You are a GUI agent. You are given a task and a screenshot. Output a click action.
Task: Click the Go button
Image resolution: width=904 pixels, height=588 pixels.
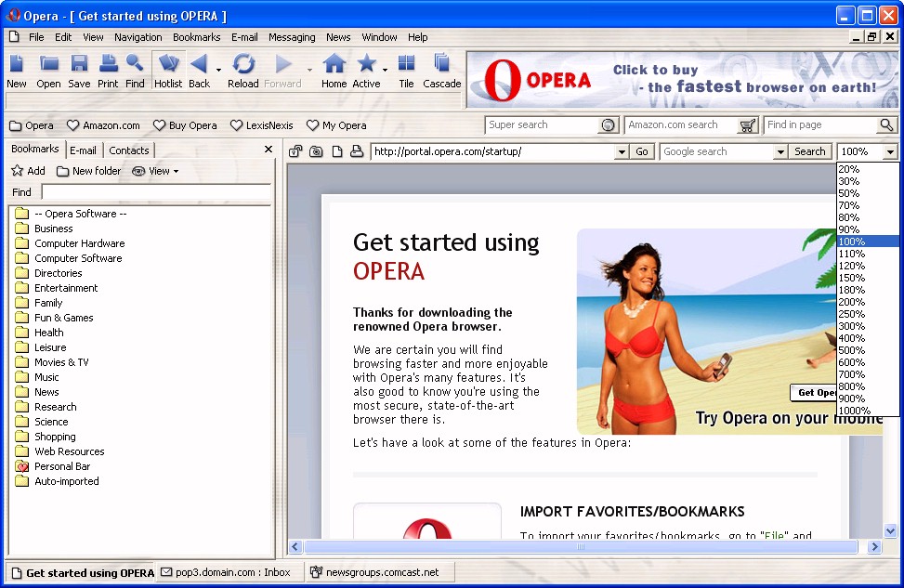[x=642, y=151]
